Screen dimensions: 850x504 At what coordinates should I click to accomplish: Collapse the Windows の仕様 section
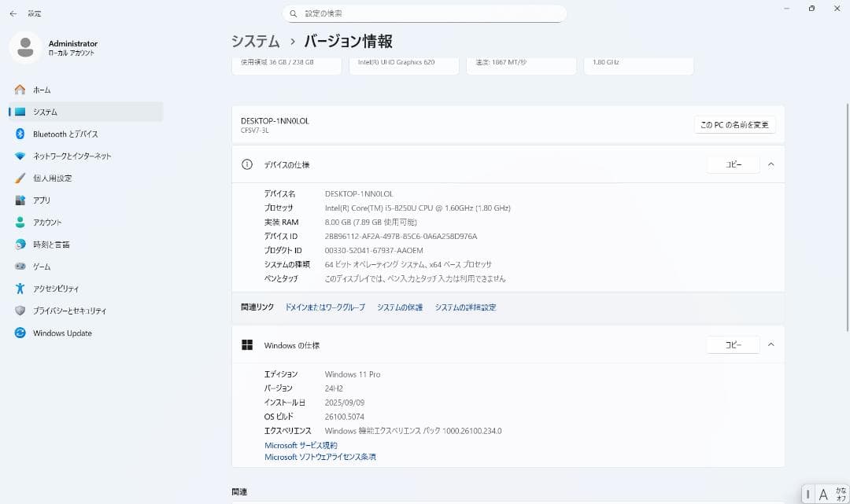[x=771, y=344]
